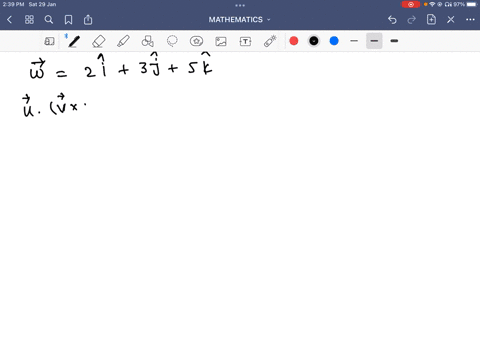Open the share/export menu
Image resolution: width=480 pixels, height=360 pixels.
pyautogui.click(x=88, y=20)
